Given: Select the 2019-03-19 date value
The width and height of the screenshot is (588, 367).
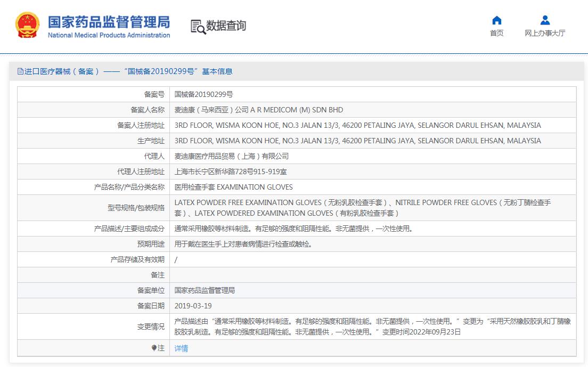Looking at the screenshot, I should 193,306.
